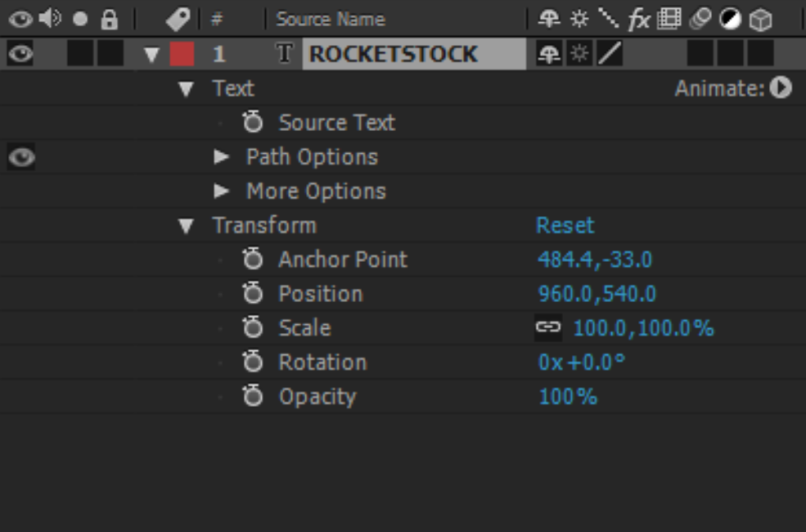The image size is (806, 532).
Task: Select the Scale property label
Action: pyautogui.click(x=305, y=328)
